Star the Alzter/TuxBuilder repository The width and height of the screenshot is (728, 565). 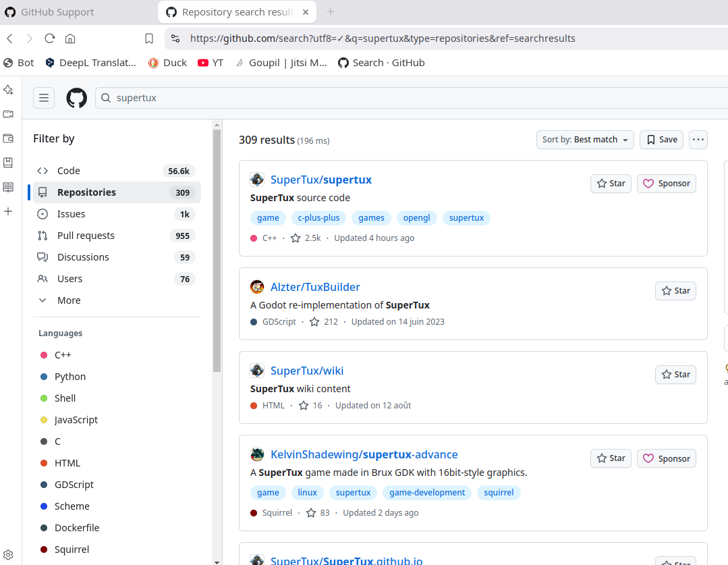[x=675, y=291]
